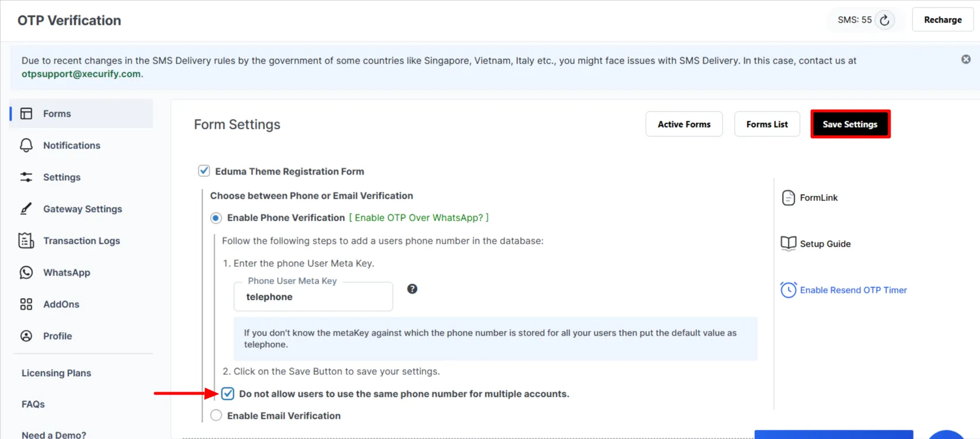This screenshot has width=980, height=439.
Task: Open the AddOns section
Action: 26,304
